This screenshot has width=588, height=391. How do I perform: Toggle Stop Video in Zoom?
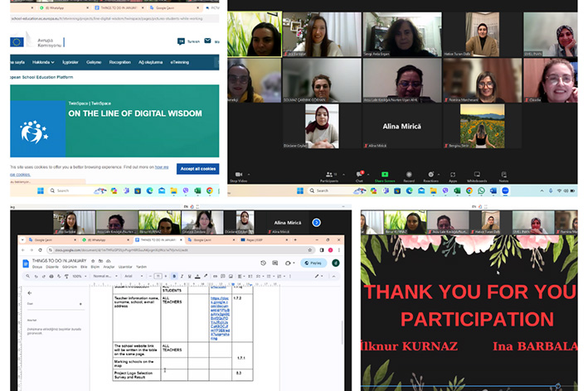pos(239,176)
